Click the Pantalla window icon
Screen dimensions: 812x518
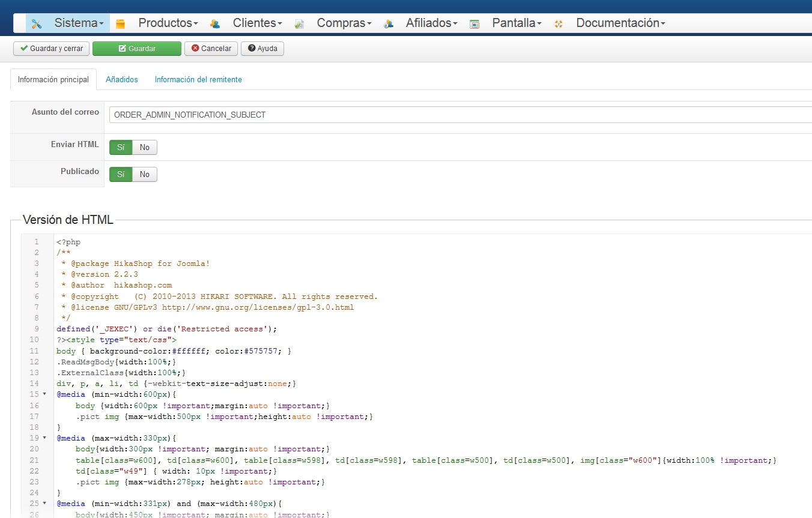pyautogui.click(x=474, y=24)
